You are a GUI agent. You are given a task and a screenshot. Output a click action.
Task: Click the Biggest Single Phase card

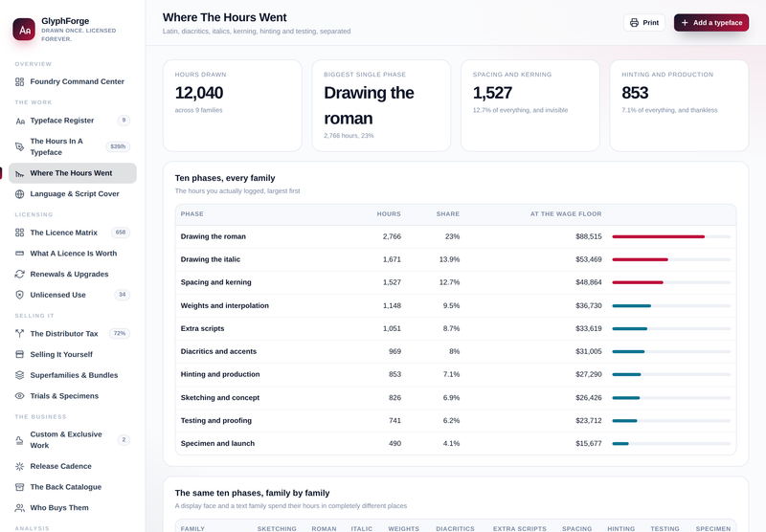click(x=381, y=105)
